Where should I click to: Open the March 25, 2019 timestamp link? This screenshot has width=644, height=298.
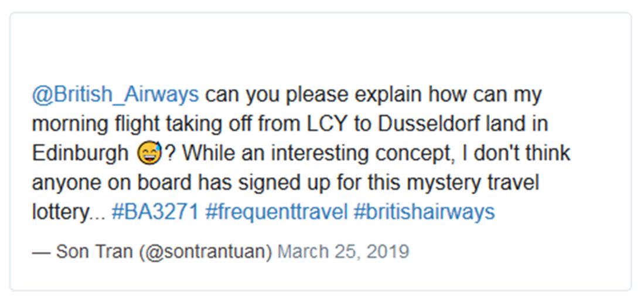pyautogui.click(x=343, y=252)
